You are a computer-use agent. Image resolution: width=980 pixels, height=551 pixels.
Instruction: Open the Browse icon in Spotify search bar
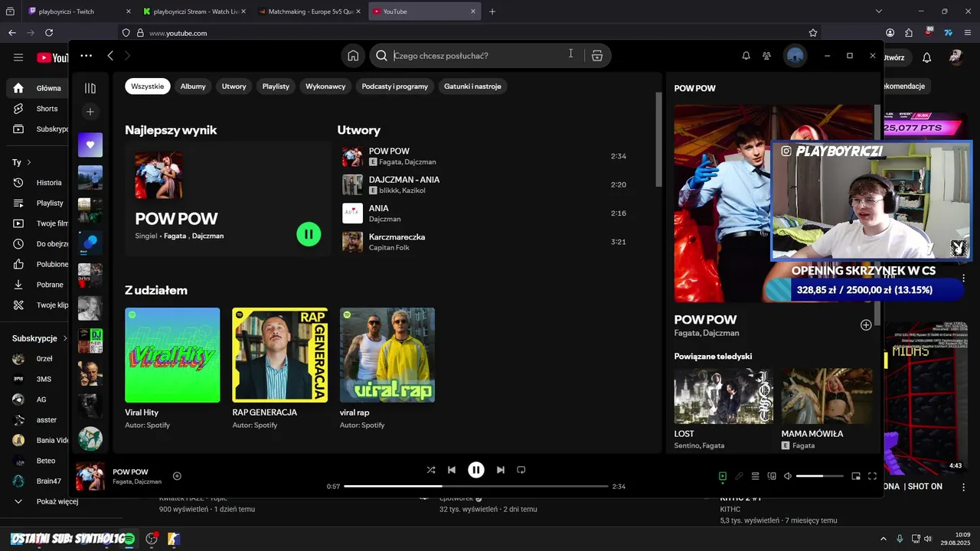pyautogui.click(x=597, y=56)
